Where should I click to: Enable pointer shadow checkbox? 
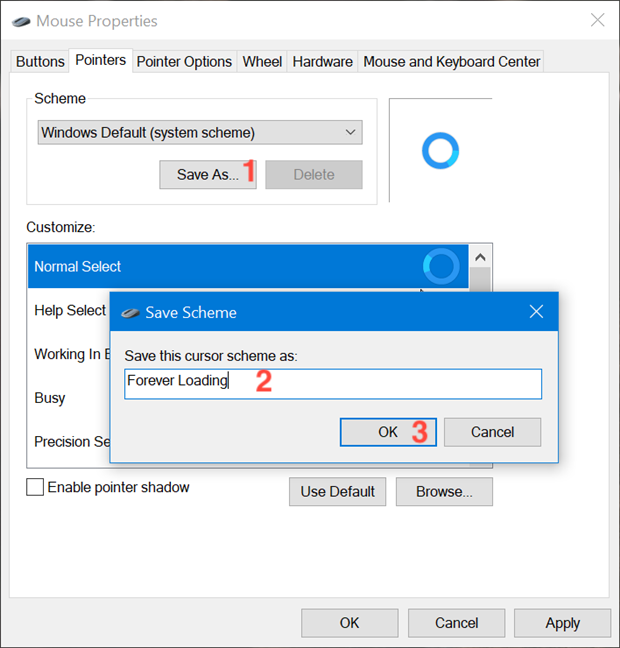pyautogui.click(x=35, y=487)
